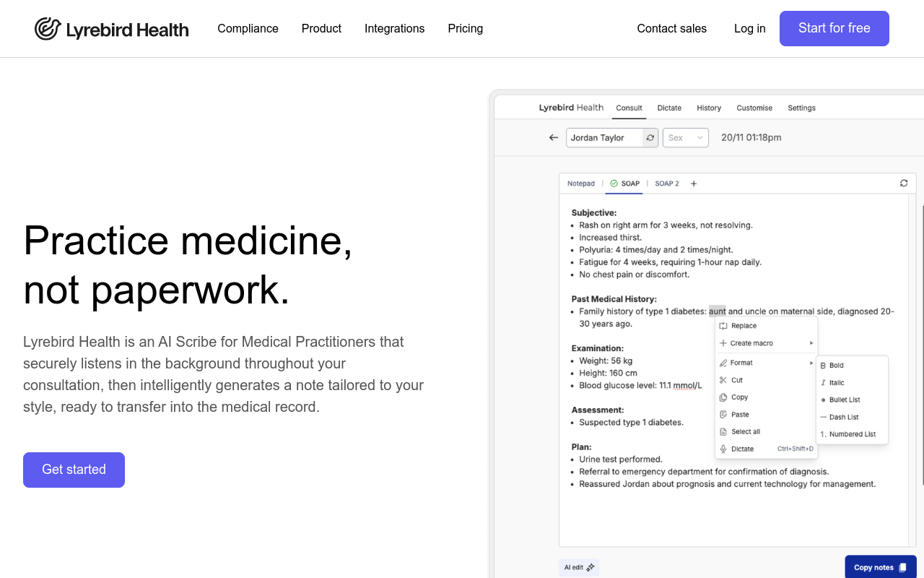This screenshot has height=578, width=924.
Task: Click the highlighted word aunt
Action: pos(718,311)
